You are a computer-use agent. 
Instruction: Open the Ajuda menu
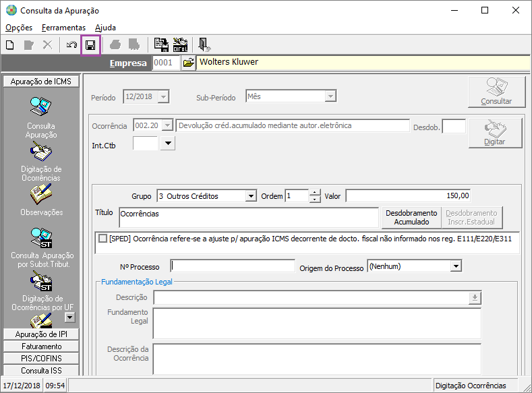(105, 28)
